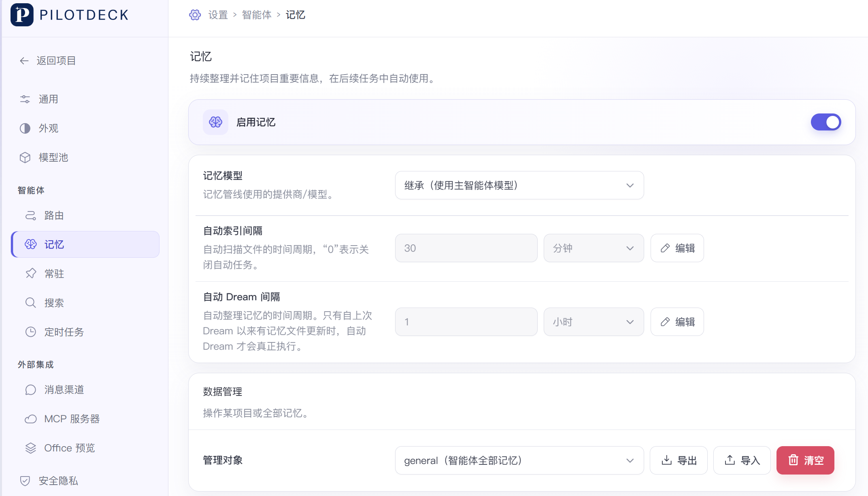Click the 导出 button
Viewport: 868px width, 496px height.
(679, 460)
